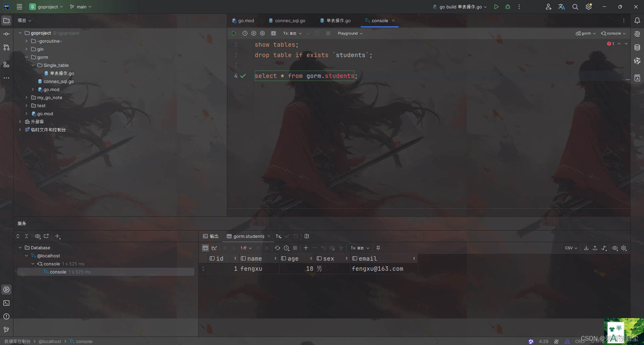Pin the result tab
Image resolution: width=644 pixels, height=345 pixels.
tap(378, 248)
